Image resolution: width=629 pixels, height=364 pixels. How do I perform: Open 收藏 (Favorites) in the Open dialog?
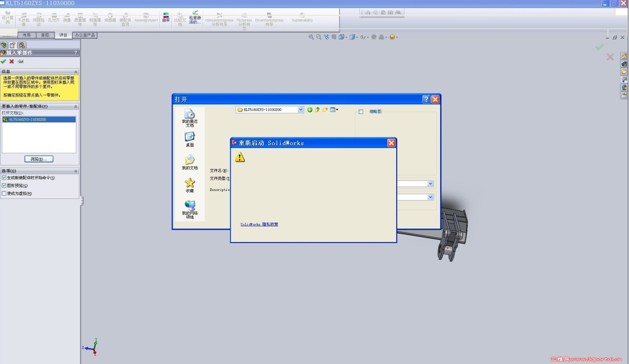click(x=190, y=185)
